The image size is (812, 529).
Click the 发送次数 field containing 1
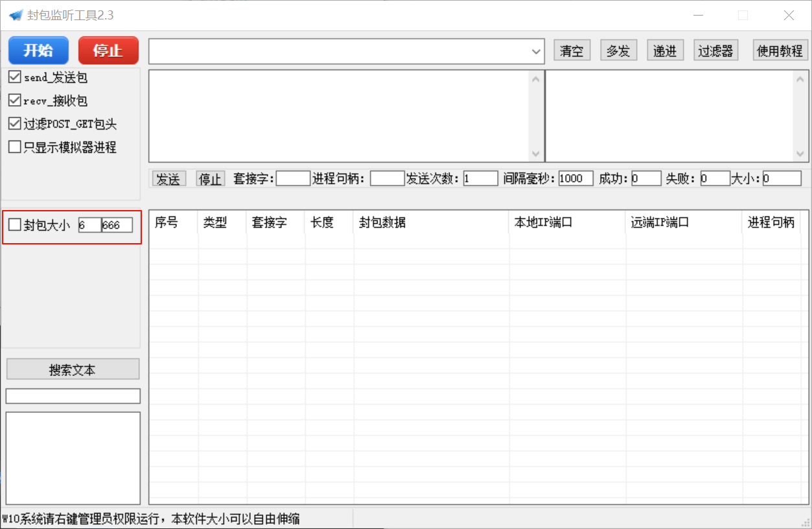(x=481, y=178)
